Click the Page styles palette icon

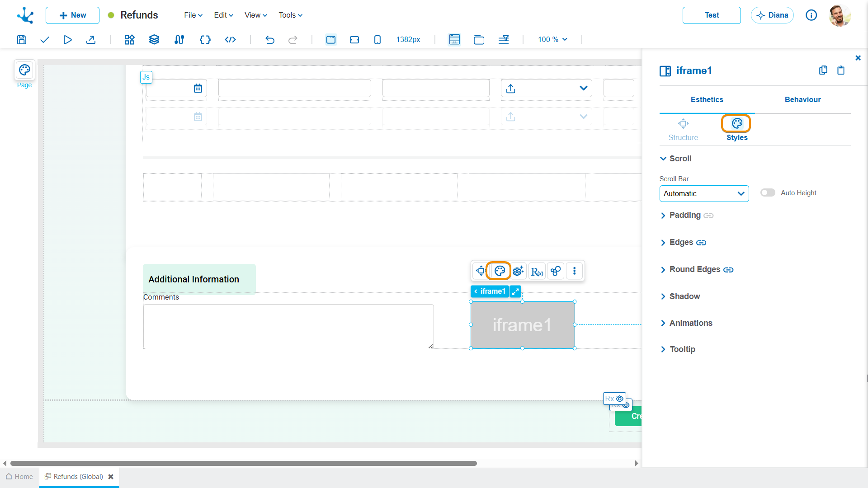(x=24, y=70)
